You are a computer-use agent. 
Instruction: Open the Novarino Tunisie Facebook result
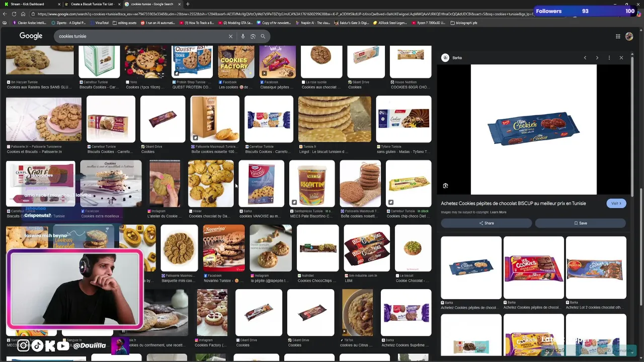coord(223,248)
